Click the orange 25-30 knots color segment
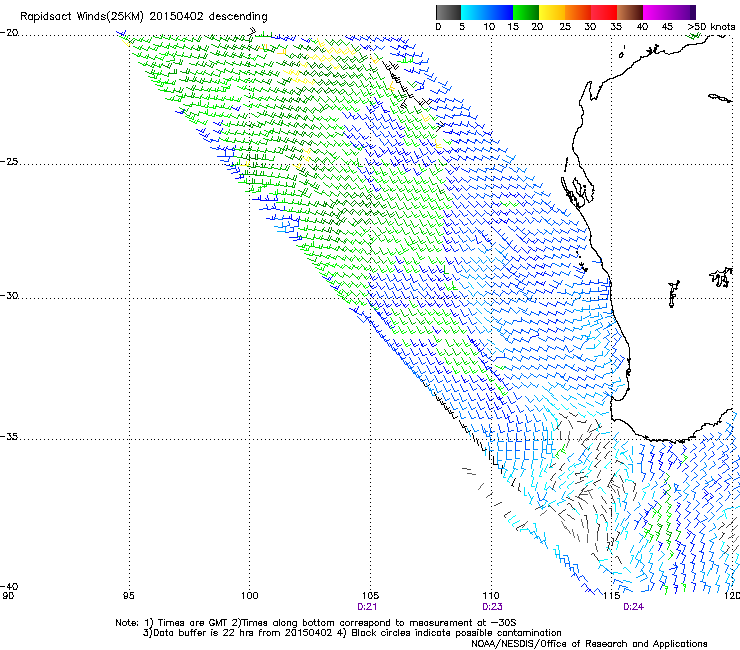This screenshot has width=740, height=650. pos(578,12)
